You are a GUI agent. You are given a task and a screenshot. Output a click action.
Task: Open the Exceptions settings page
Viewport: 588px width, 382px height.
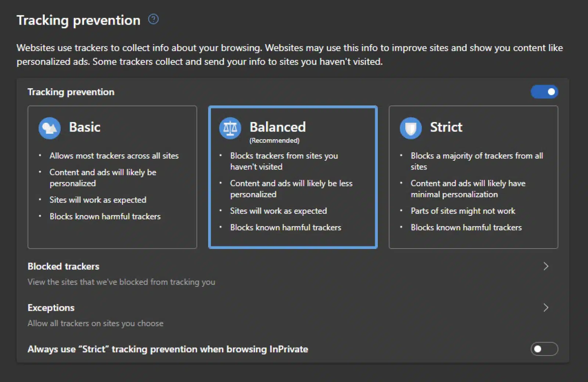[51, 308]
